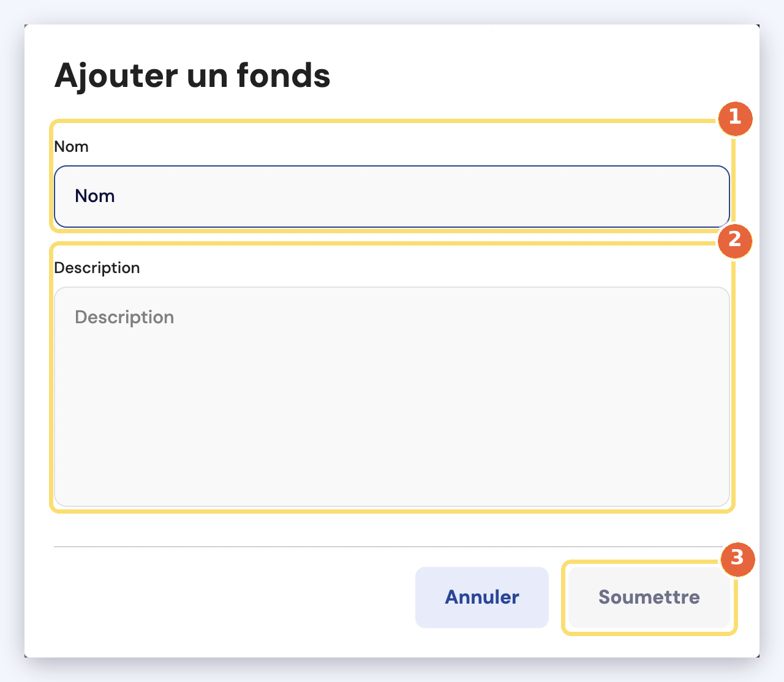
Task: Cancel with the Annuler button
Action: (x=482, y=598)
